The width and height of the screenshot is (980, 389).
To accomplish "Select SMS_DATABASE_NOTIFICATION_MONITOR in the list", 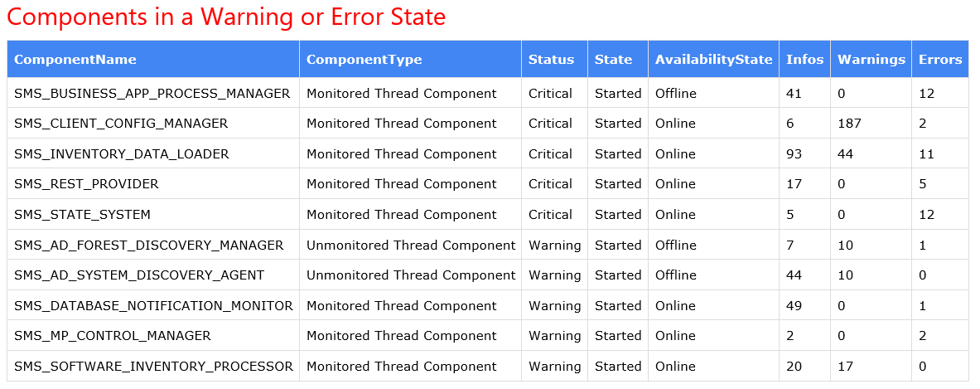I will 153,306.
